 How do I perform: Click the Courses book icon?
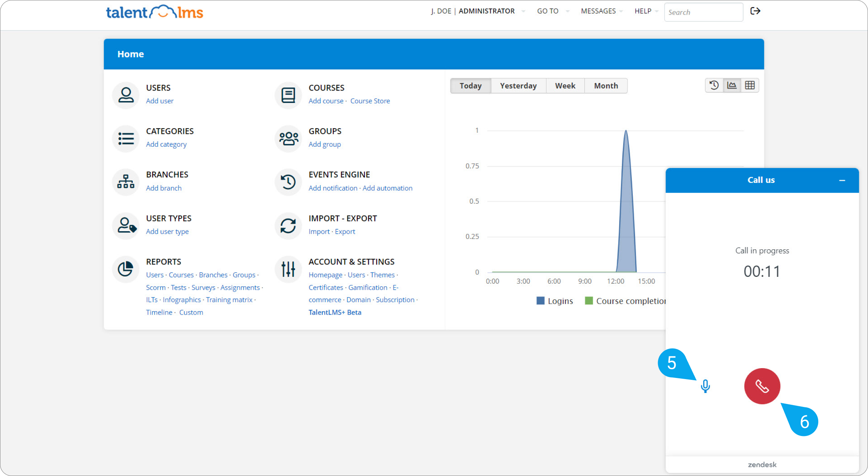pyautogui.click(x=288, y=95)
